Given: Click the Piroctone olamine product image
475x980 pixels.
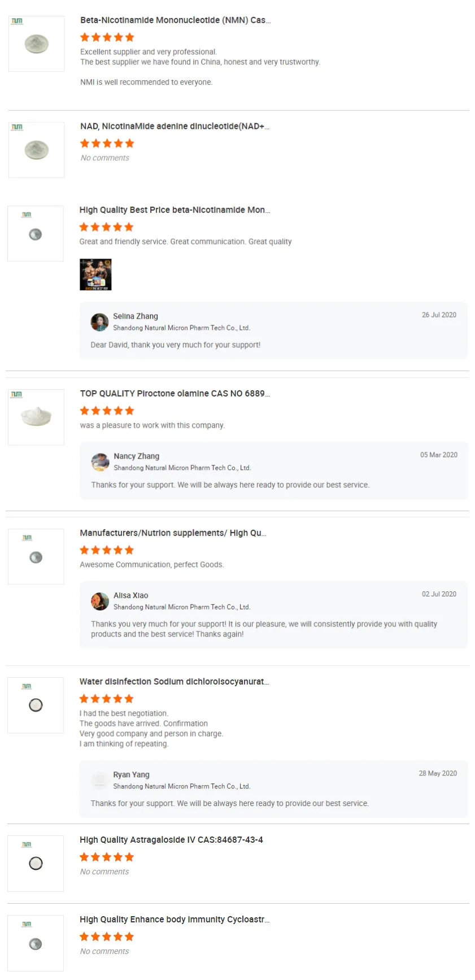Looking at the screenshot, I should (x=36, y=417).
